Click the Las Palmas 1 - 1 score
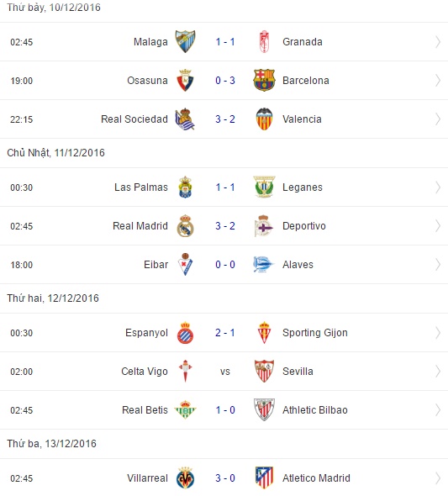Viewport: 448px width, 496px height. 225,187
